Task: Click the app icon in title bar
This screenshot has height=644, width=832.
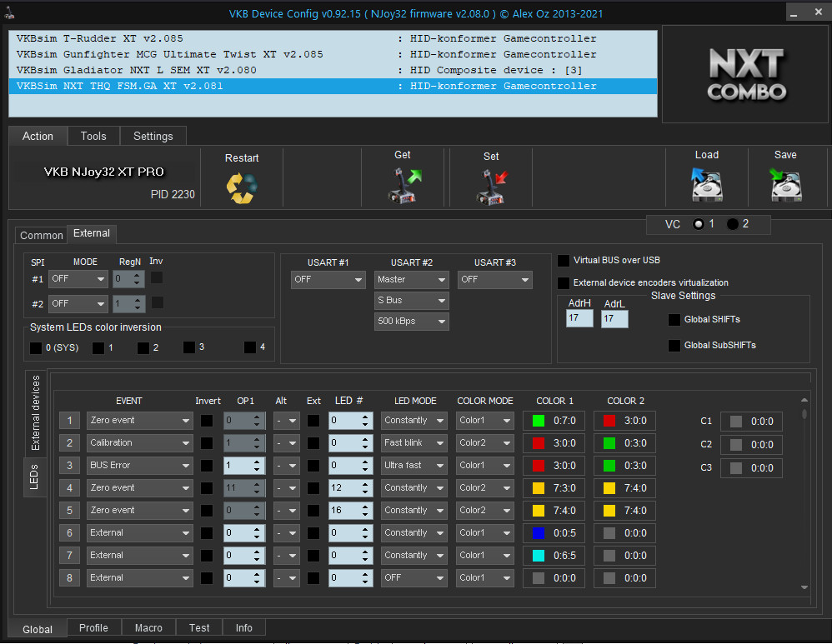Action: coord(9,13)
